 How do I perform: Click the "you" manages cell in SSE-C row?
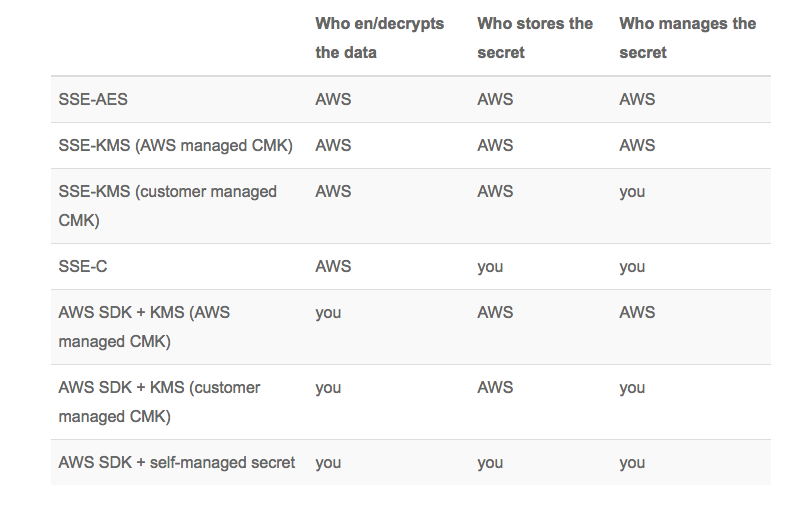click(x=632, y=267)
